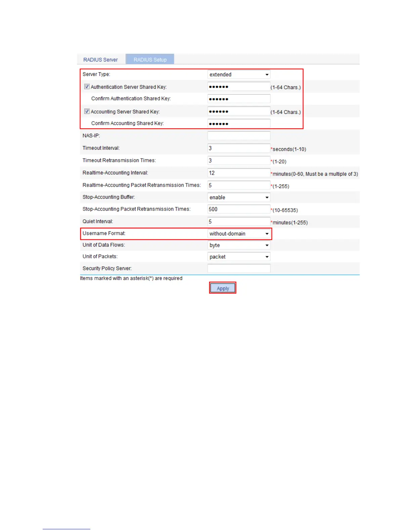Click the Quiet Interval field
The image size is (411, 532).
[239, 222]
